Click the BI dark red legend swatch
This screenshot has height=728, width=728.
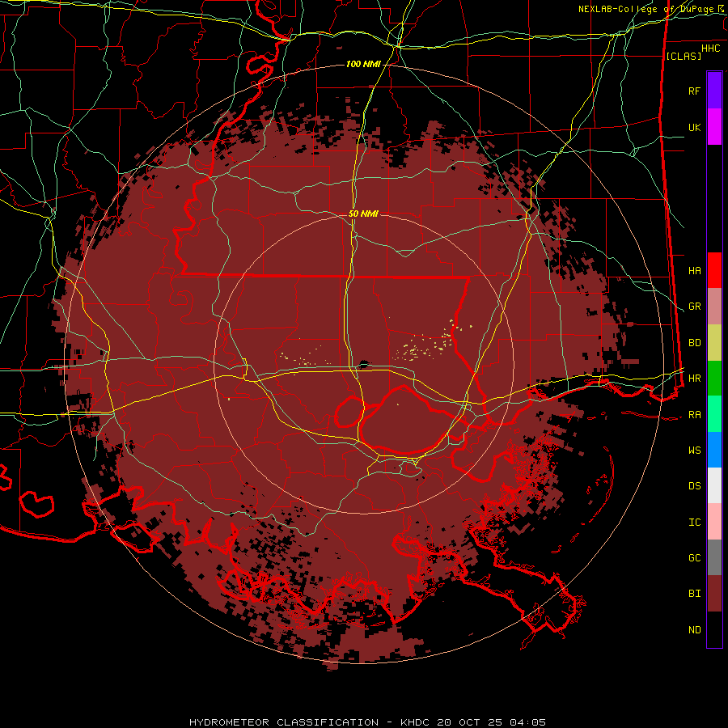tap(714, 594)
